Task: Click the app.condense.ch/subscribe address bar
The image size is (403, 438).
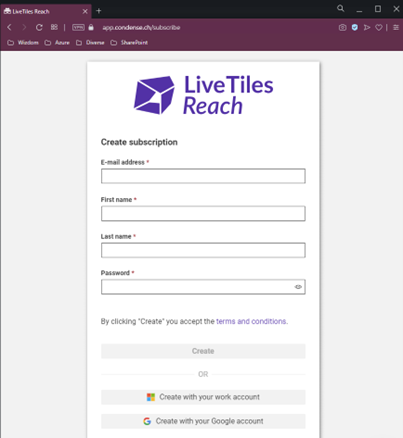Action: pyautogui.click(x=141, y=27)
